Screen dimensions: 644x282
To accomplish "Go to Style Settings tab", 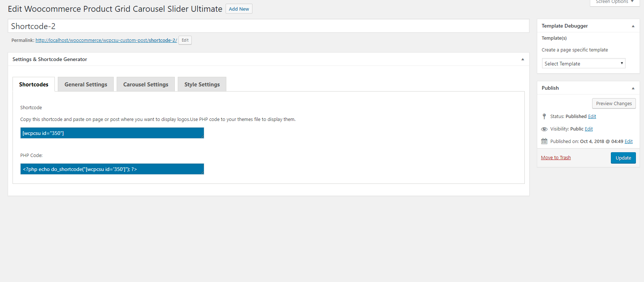I will pyautogui.click(x=202, y=85).
